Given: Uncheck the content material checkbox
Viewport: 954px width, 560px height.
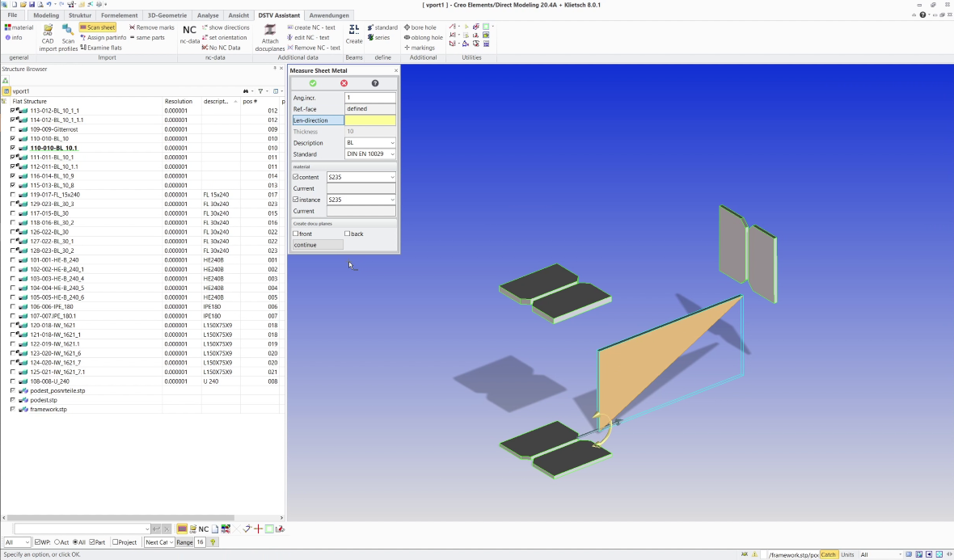Looking at the screenshot, I should 296,177.
